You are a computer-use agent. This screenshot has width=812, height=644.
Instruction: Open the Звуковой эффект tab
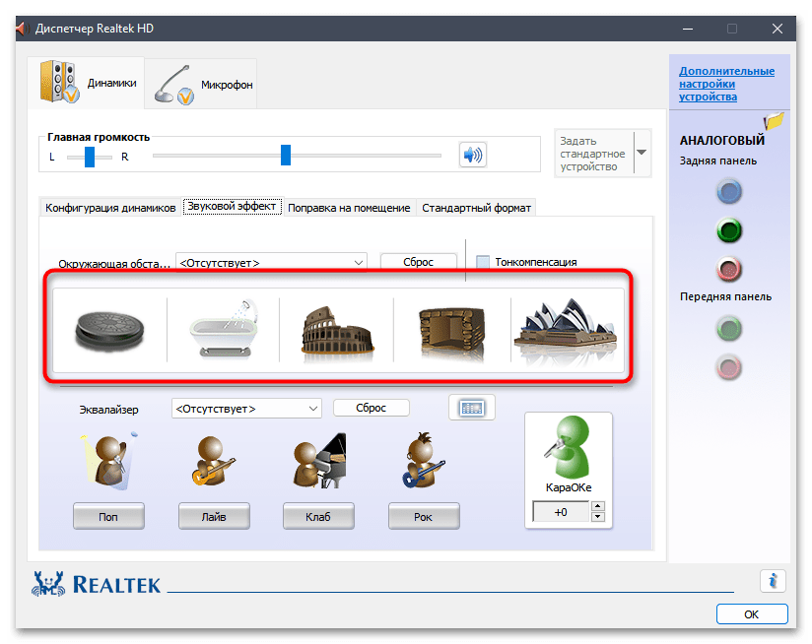[232, 206]
